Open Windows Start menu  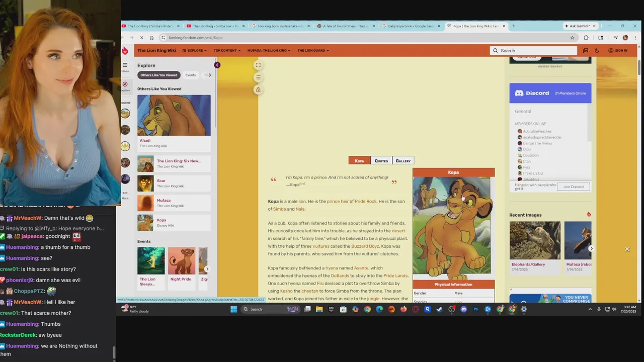point(234,309)
